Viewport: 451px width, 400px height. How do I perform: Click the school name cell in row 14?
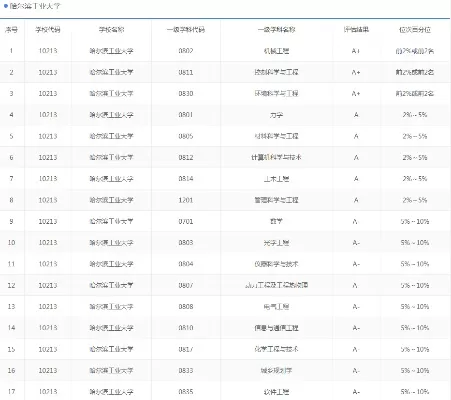click(111, 328)
